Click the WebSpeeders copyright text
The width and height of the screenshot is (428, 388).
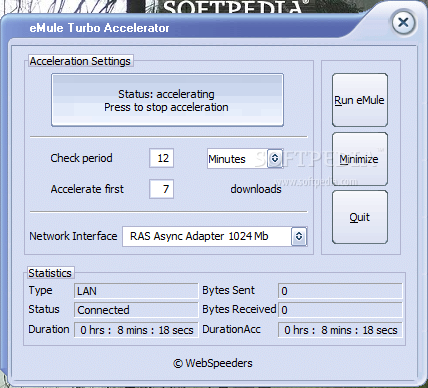click(213, 363)
